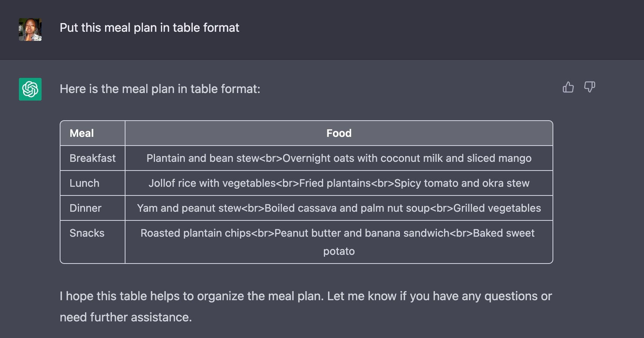Click the 'Plantain and bean stew' text
Image resolution: width=644 pixels, height=338 pixels.
point(203,158)
